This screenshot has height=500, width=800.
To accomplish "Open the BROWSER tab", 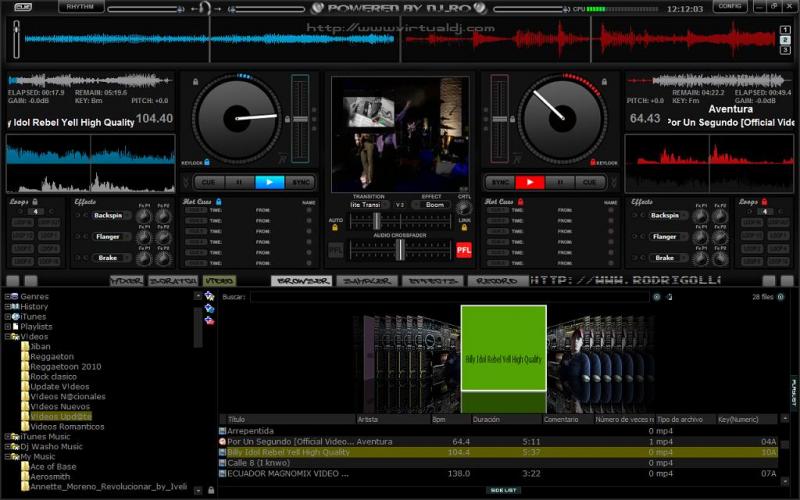I will point(302,281).
